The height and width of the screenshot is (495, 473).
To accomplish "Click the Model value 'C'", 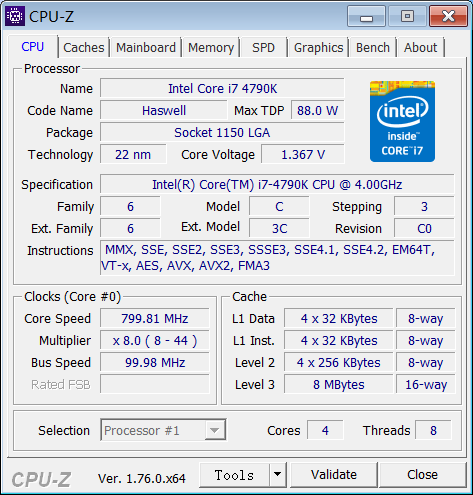I will 279,207.
